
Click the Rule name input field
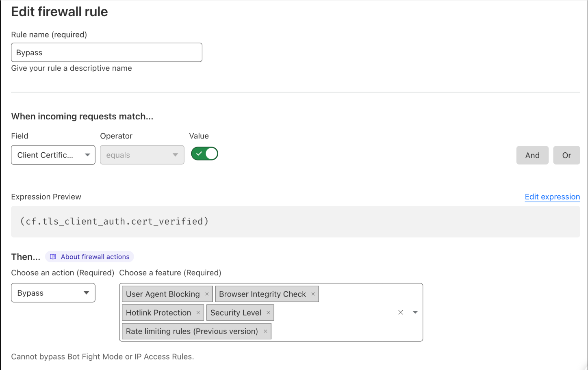(x=106, y=52)
